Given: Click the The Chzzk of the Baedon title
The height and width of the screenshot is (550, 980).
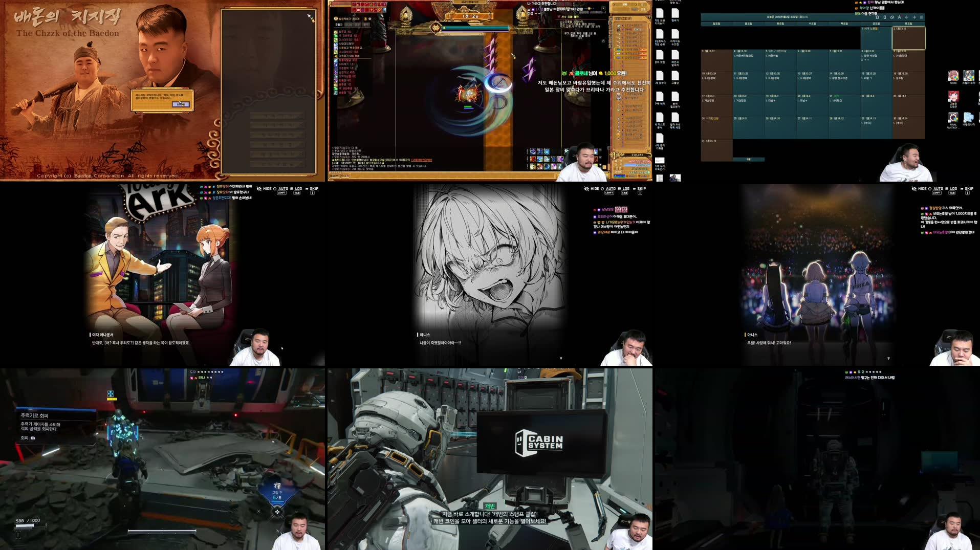Looking at the screenshot, I should (68, 33).
